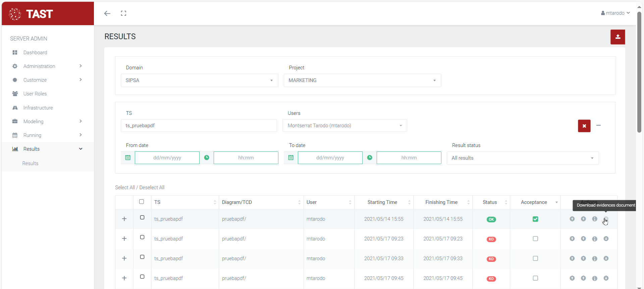The height and width of the screenshot is (289, 644).
Task: Open the Domain dropdown showing SIPSA
Action: click(199, 80)
